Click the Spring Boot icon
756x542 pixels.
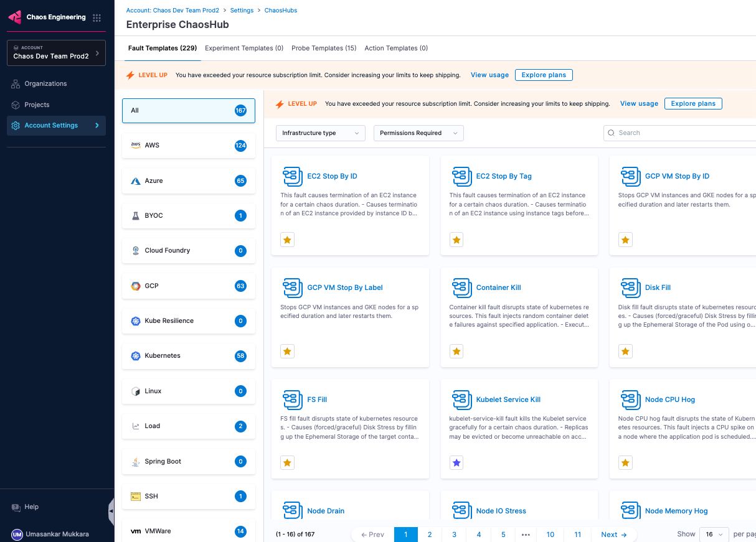[136, 462]
